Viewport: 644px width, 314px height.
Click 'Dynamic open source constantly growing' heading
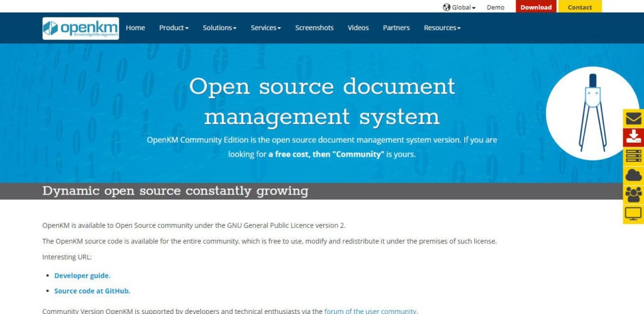tap(175, 191)
